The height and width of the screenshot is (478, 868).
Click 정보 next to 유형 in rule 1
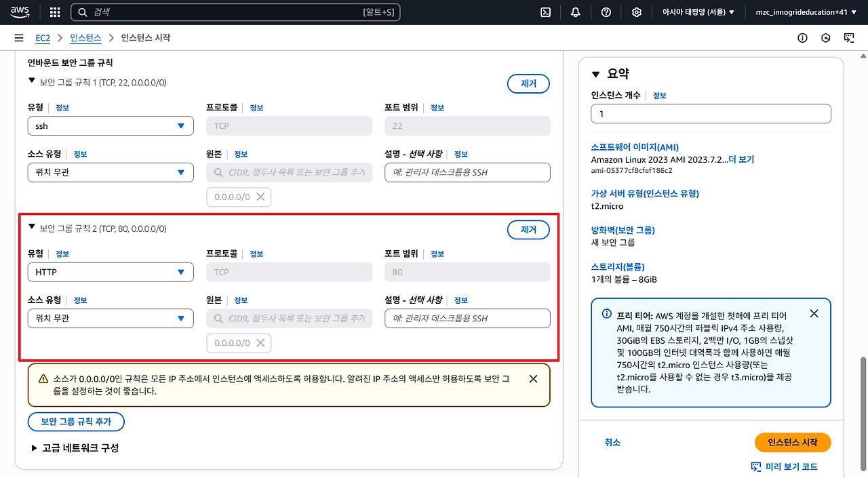(62, 108)
